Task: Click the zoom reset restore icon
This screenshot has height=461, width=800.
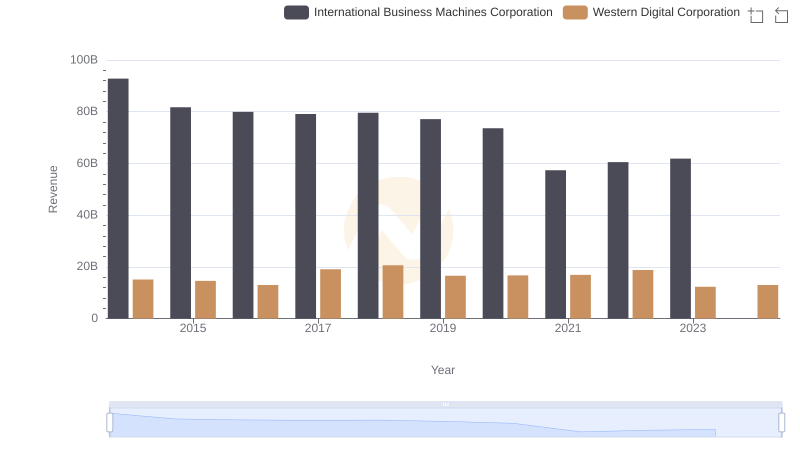Action: (781, 15)
